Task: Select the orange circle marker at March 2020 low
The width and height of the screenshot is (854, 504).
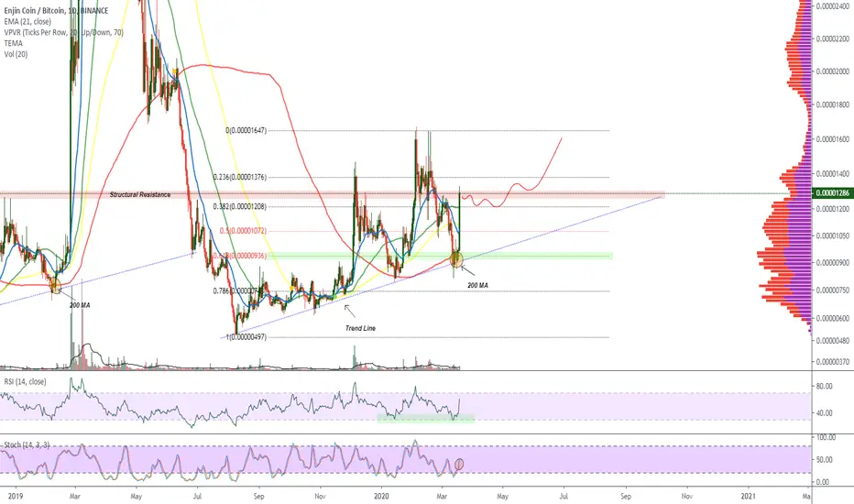Action: tap(457, 259)
